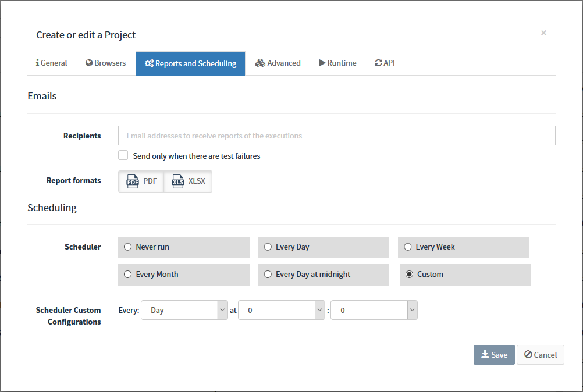
Task: Open the minutes dropdown after the colon
Action: [x=374, y=310]
